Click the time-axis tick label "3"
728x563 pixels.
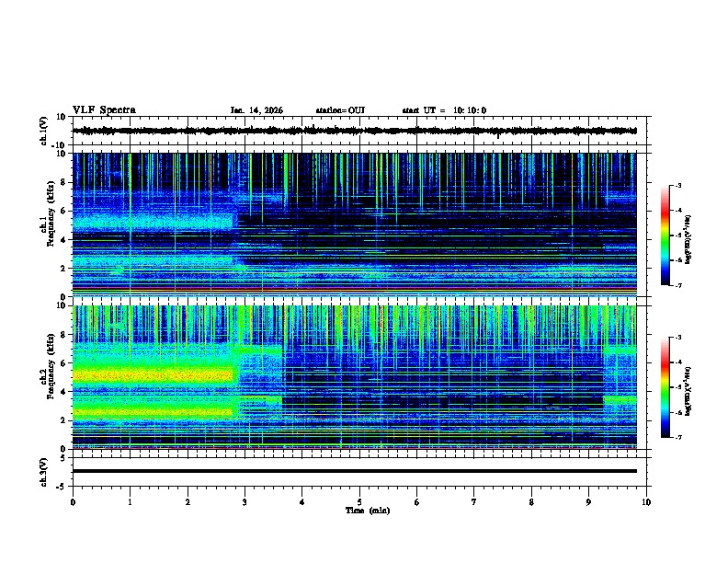click(245, 502)
